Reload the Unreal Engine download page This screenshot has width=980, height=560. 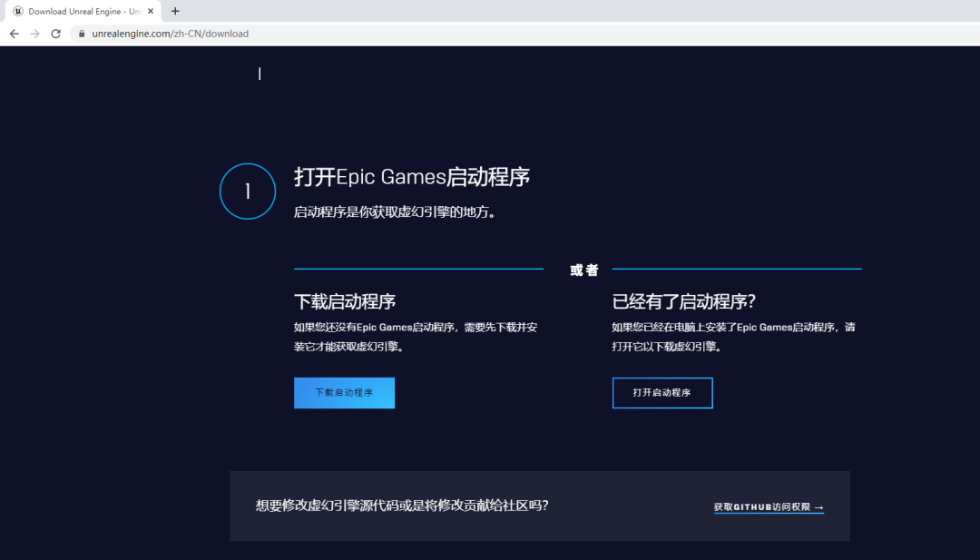coord(55,34)
